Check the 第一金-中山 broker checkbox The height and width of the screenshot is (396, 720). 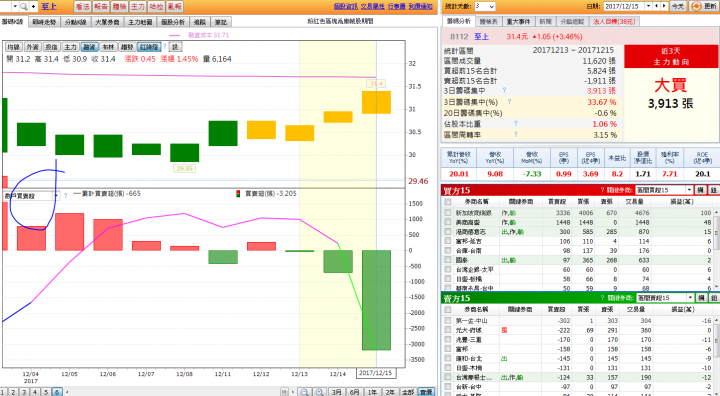tap(448, 321)
